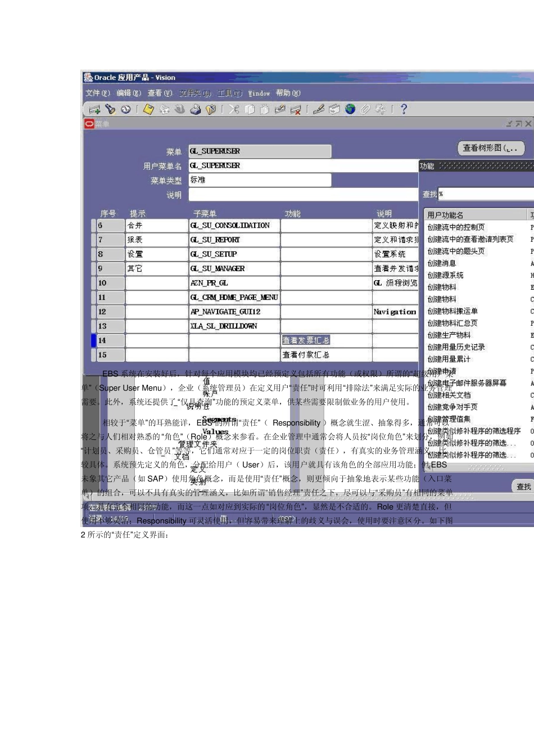The height and width of the screenshot is (756, 534).
Task: Select 创建流中的控制页 in function list
Action: click(456, 227)
